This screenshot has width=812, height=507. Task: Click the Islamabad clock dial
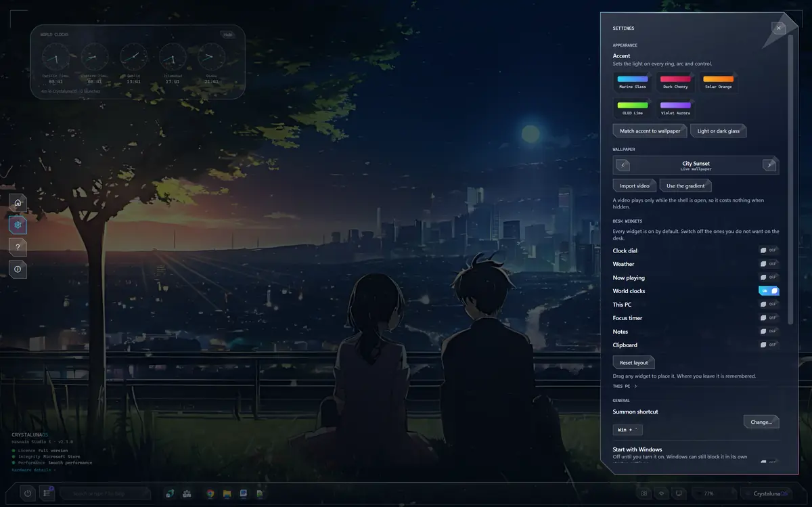click(173, 57)
